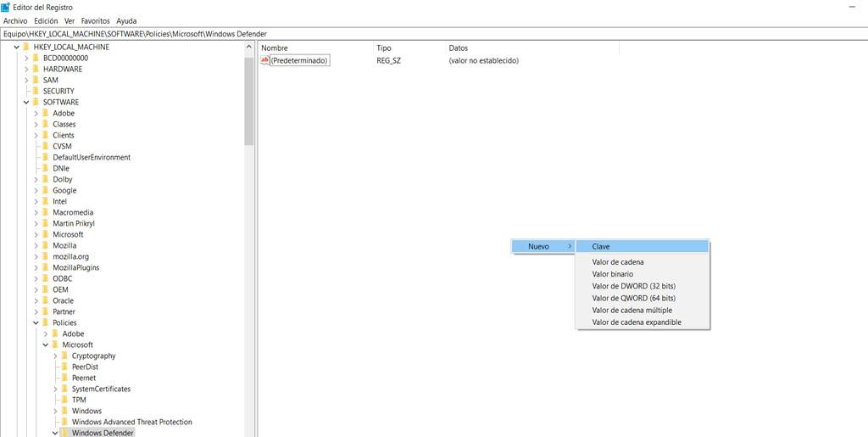Expand the HARDWARE key
Screen dimensions: 868x437
click(x=26, y=70)
